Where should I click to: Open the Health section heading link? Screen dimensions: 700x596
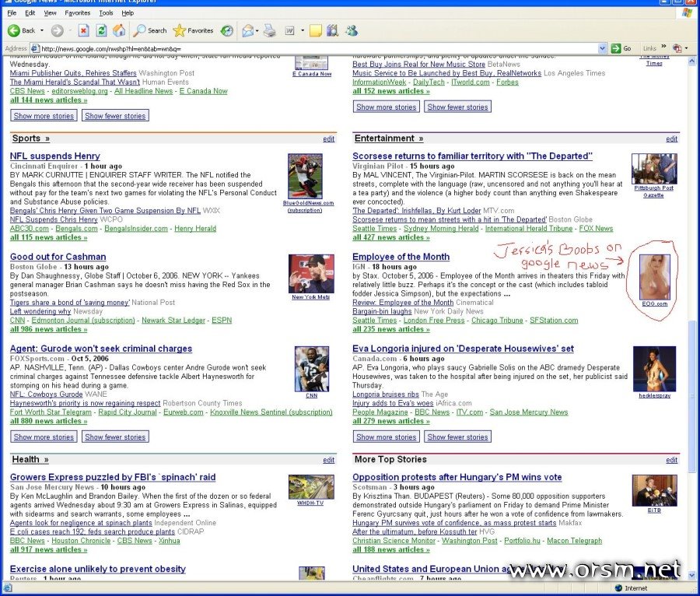tap(30, 459)
